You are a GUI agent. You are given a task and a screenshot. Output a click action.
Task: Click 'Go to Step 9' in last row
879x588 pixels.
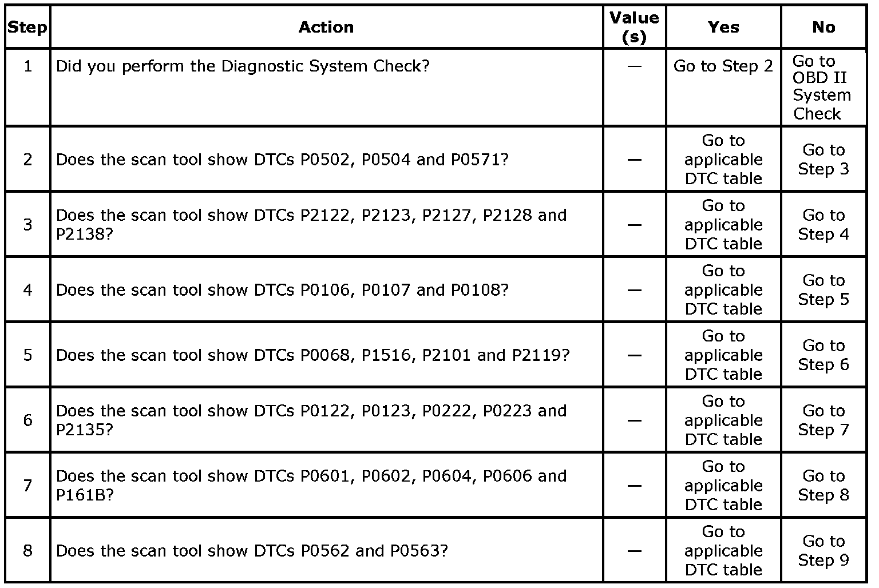click(823, 551)
